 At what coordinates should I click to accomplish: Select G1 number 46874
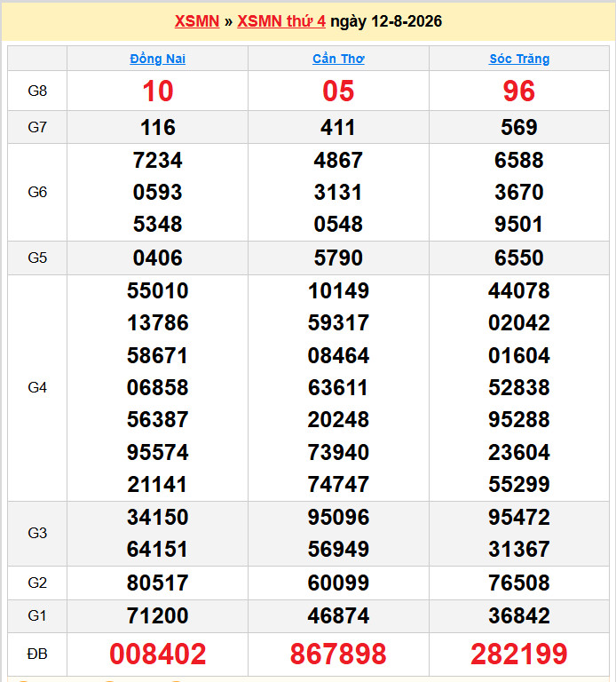tap(338, 615)
